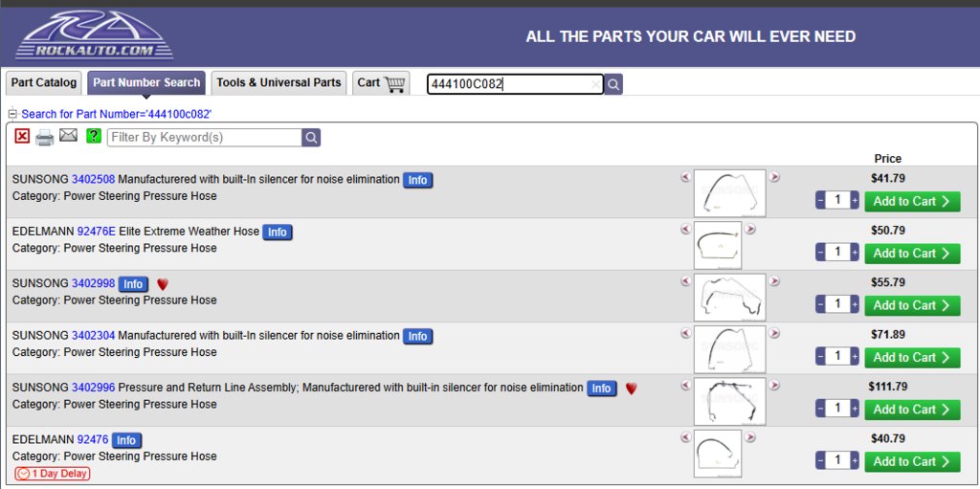Viewport: 980px width, 489px height.
Task: Click the Info button for EDELMANN 92476
Action: (126, 440)
